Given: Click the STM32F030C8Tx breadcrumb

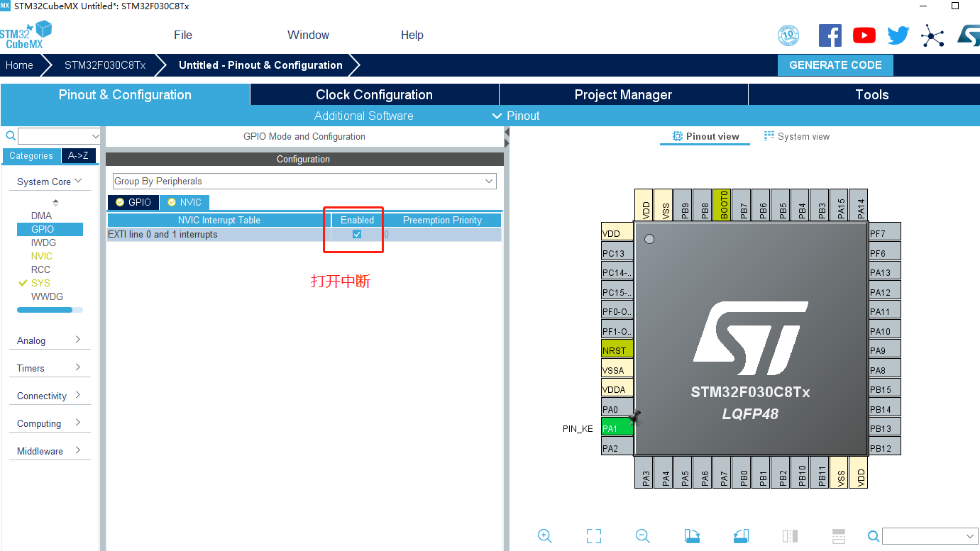Looking at the screenshot, I should coord(105,65).
